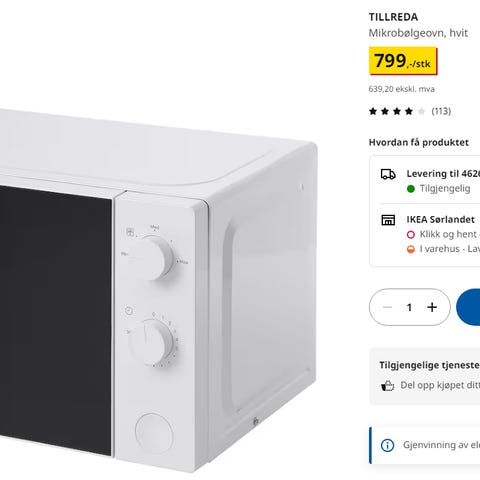The width and height of the screenshot is (480, 480).
Task: Open the star rating reviews
Action: click(x=397, y=111)
